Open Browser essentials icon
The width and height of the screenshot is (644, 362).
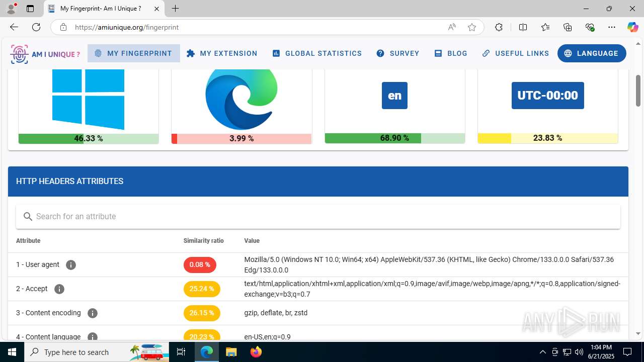590,27
